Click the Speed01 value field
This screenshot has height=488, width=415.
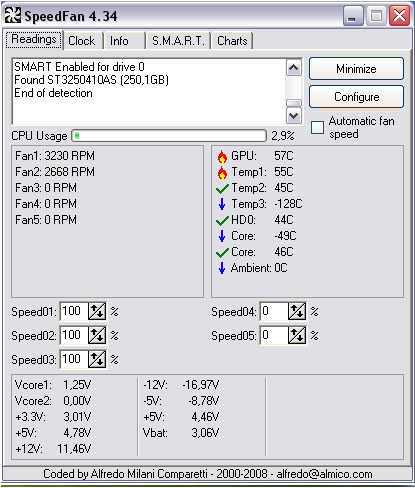click(74, 311)
